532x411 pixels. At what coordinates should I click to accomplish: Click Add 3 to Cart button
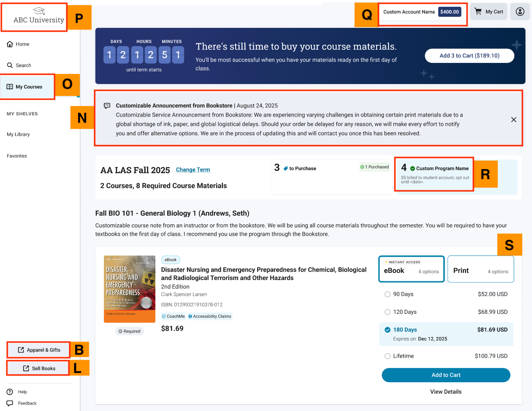click(470, 56)
